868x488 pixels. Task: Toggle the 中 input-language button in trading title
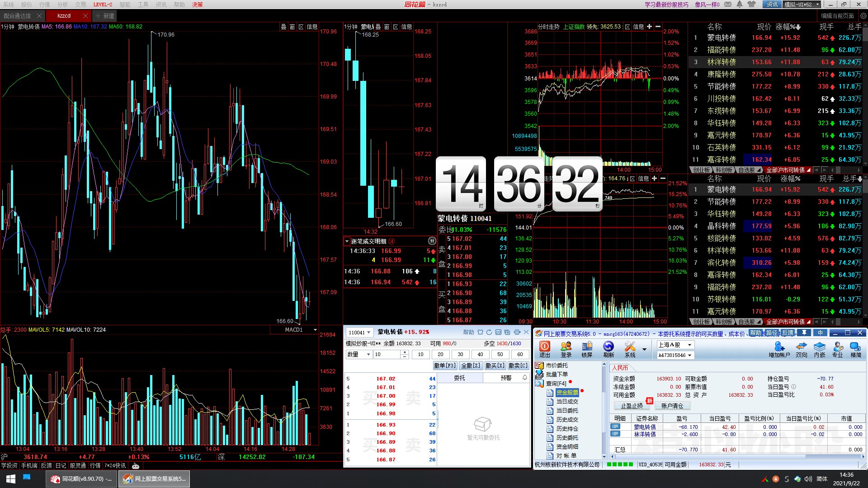click(820, 333)
